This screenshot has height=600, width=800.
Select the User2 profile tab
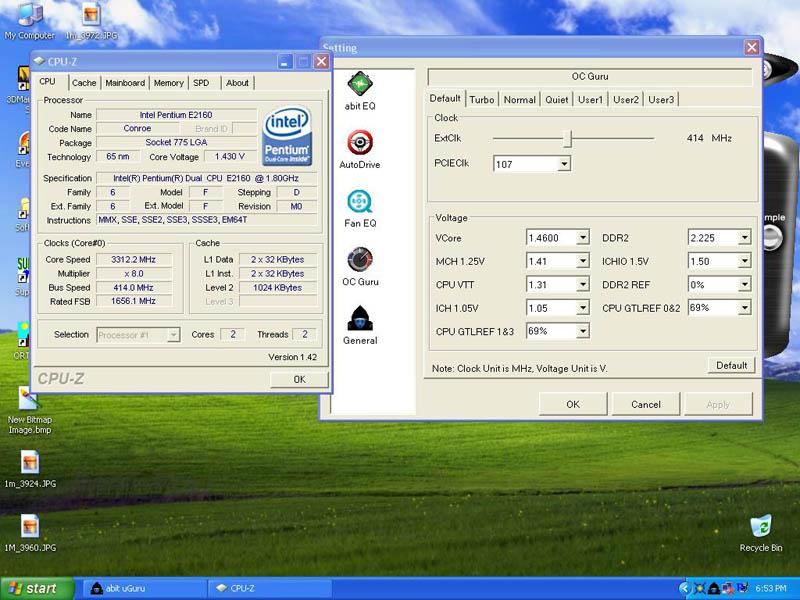[626, 99]
